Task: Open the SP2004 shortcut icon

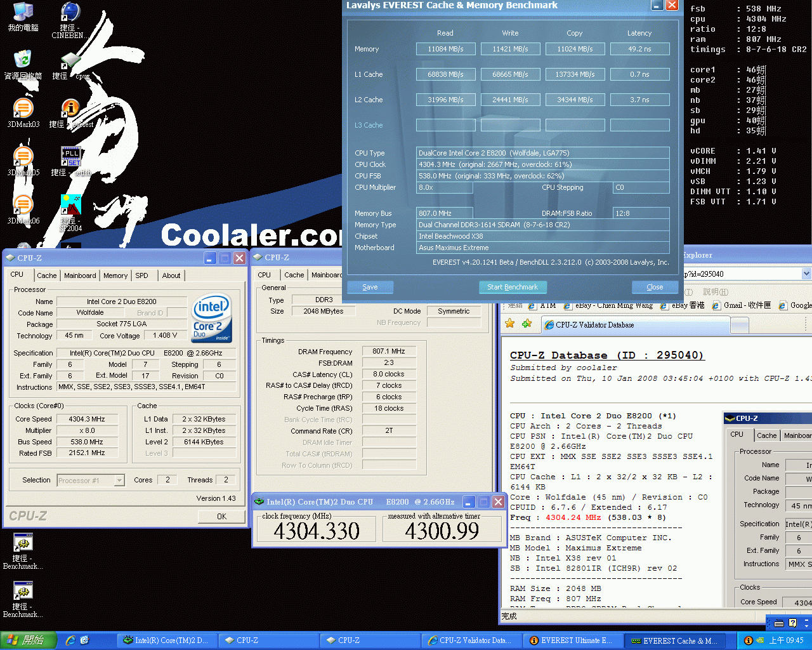Action: [70, 213]
